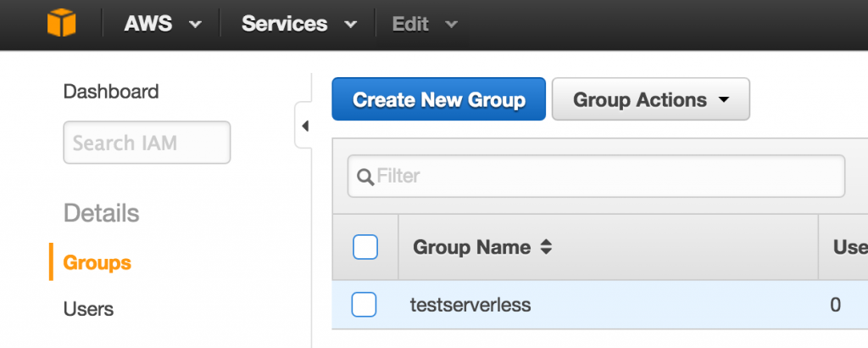
Task: Collapse the sidebar with the left arrow
Action: coord(304,126)
